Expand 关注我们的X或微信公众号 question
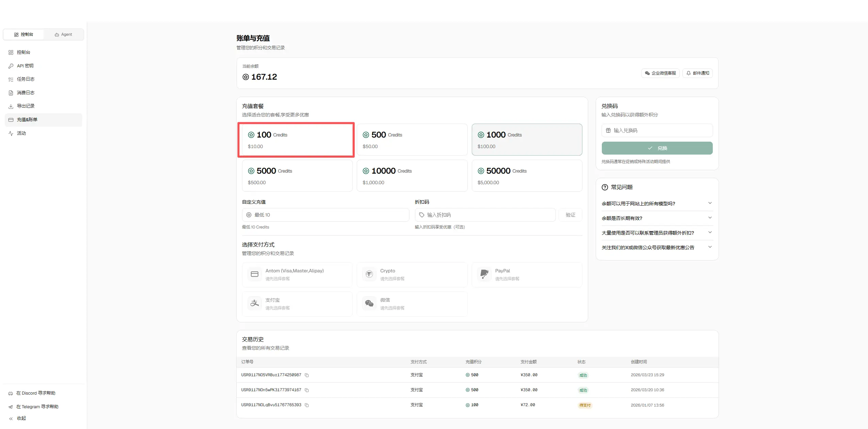This screenshot has height=429, width=868. coord(657,248)
